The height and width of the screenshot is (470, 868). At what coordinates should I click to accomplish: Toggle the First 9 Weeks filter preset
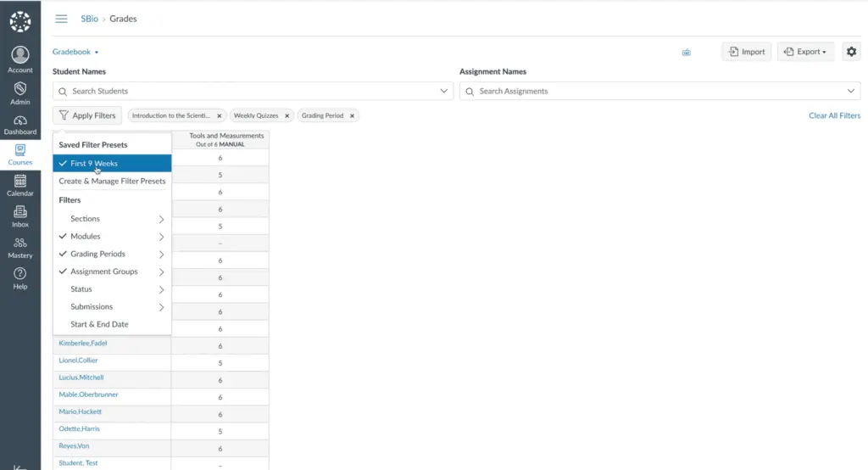tap(112, 164)
